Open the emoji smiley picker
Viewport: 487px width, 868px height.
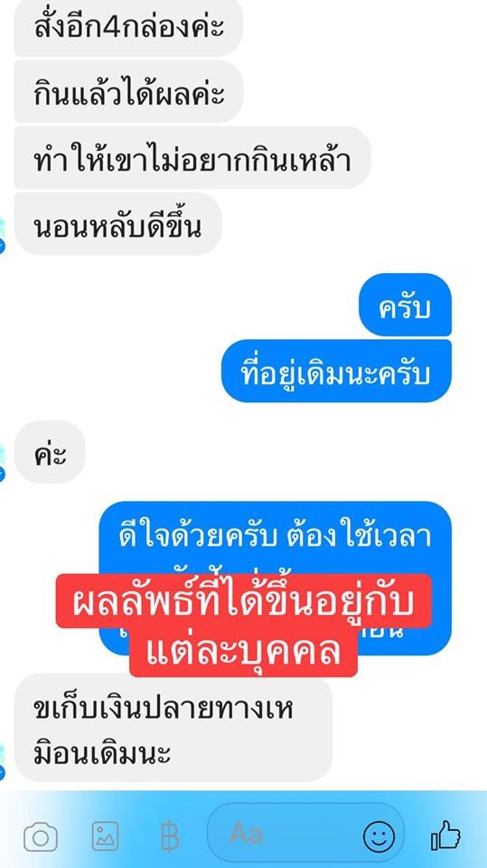click(x=379, y=836)
